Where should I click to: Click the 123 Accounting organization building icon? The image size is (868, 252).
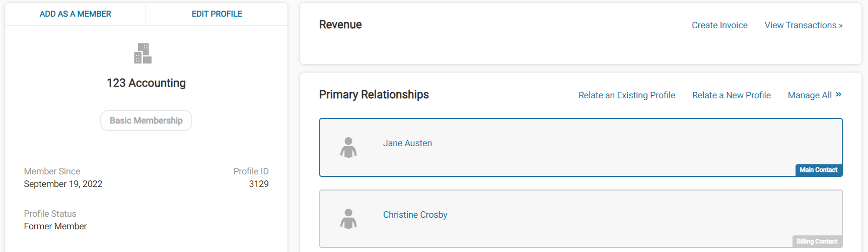143,53
